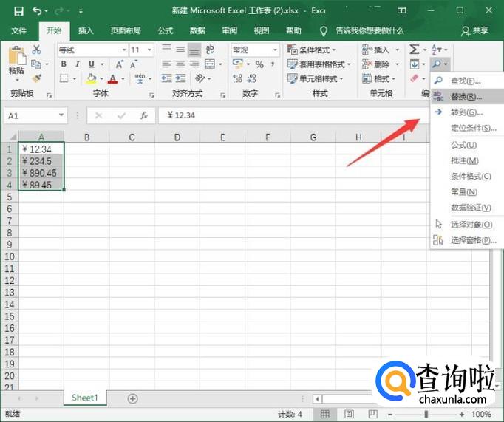The width and height of the screenshot is (504, 422).
Task: Switch to the 插入 ribbon tab
Action: [x=86, y=30]
